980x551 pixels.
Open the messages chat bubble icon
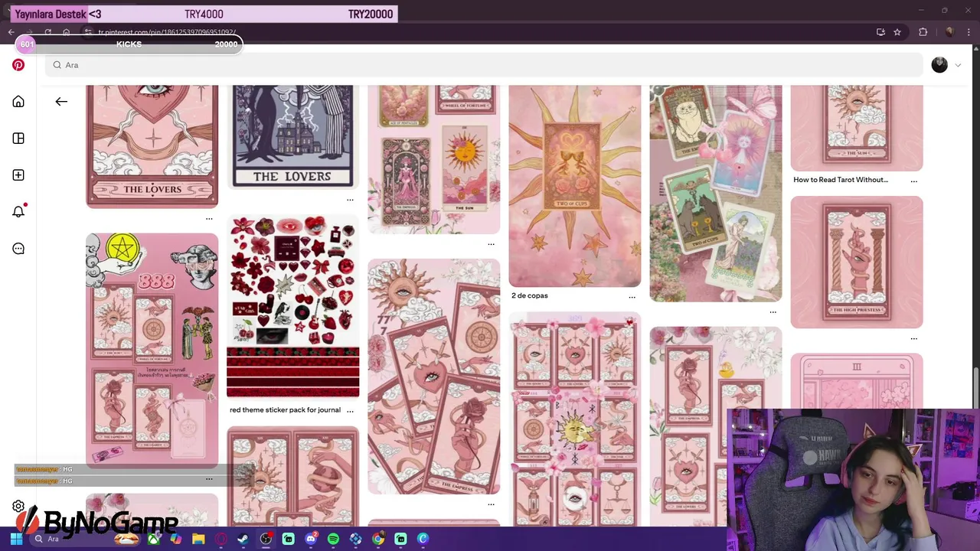pyautogui.click(x=18, y=249)
